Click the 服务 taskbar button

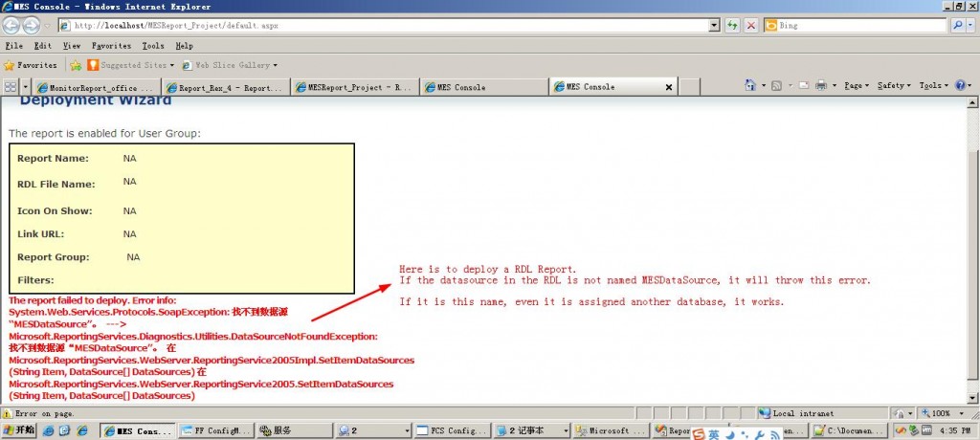(295, 430)
